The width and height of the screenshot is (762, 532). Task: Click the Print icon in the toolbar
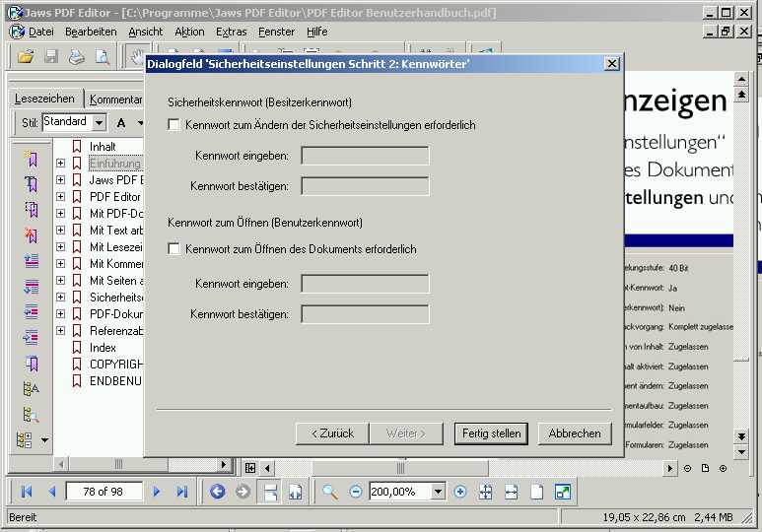pyautogui.click(x=76, y=57)
